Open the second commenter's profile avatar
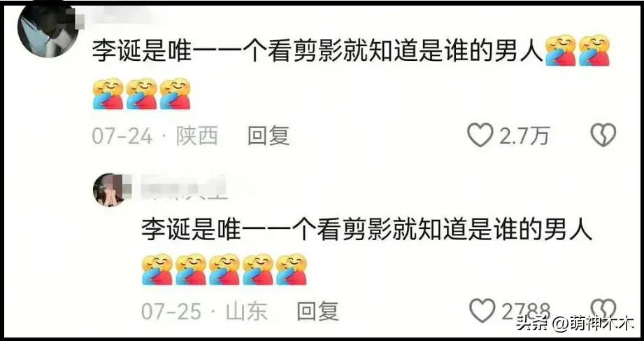Viewport: 644px width, 341px height. point(109,190)
